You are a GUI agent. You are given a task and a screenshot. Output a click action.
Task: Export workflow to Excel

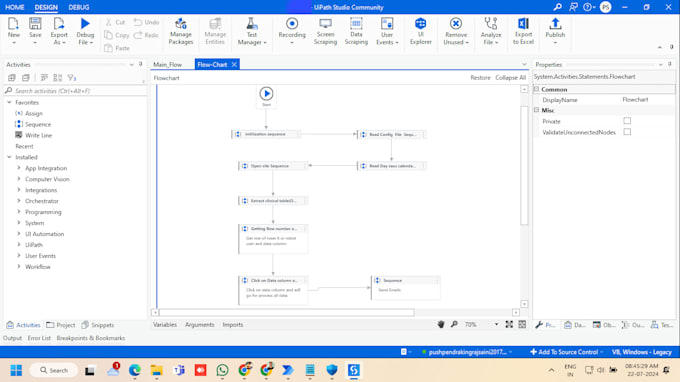tap(523, 31)
